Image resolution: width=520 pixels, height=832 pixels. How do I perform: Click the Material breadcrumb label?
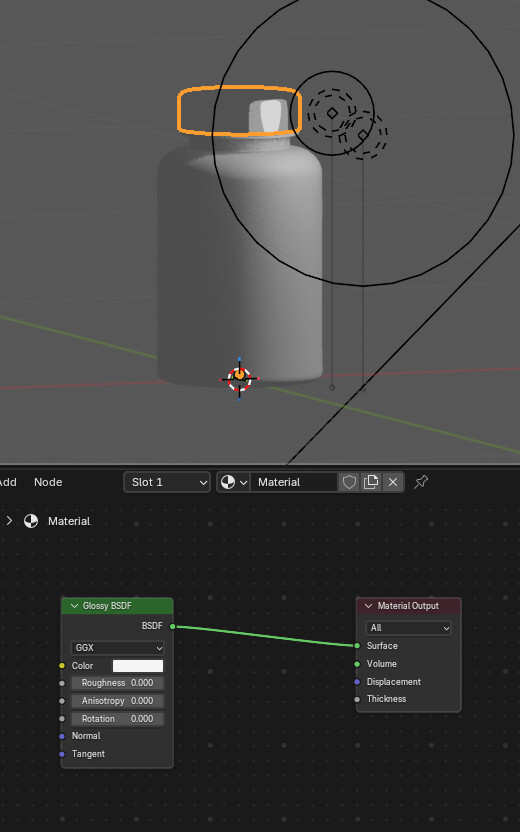[69, 521]
